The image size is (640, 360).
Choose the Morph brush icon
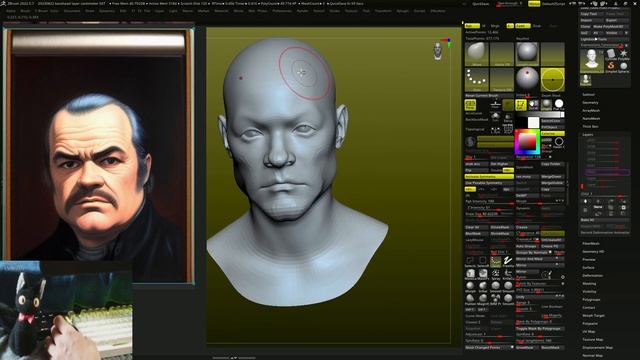pos(470,287)
